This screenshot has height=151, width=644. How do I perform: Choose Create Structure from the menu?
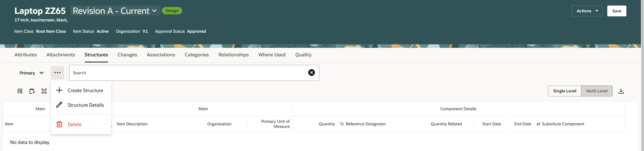[81, 90]
